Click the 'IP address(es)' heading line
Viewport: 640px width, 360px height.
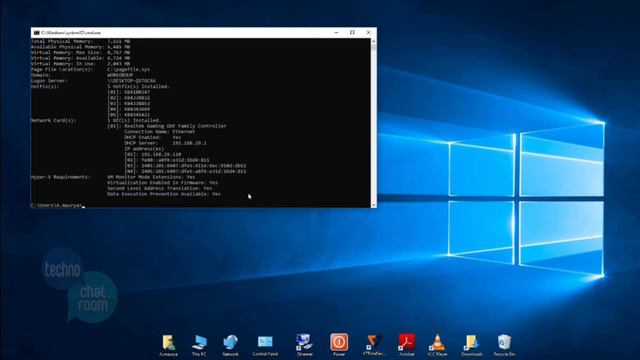[x=144, y=149]
